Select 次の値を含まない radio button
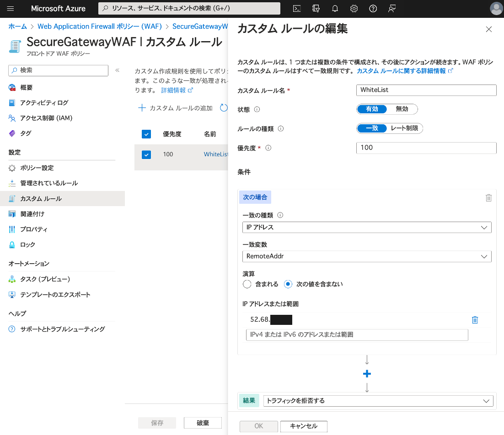 point(288,284)
